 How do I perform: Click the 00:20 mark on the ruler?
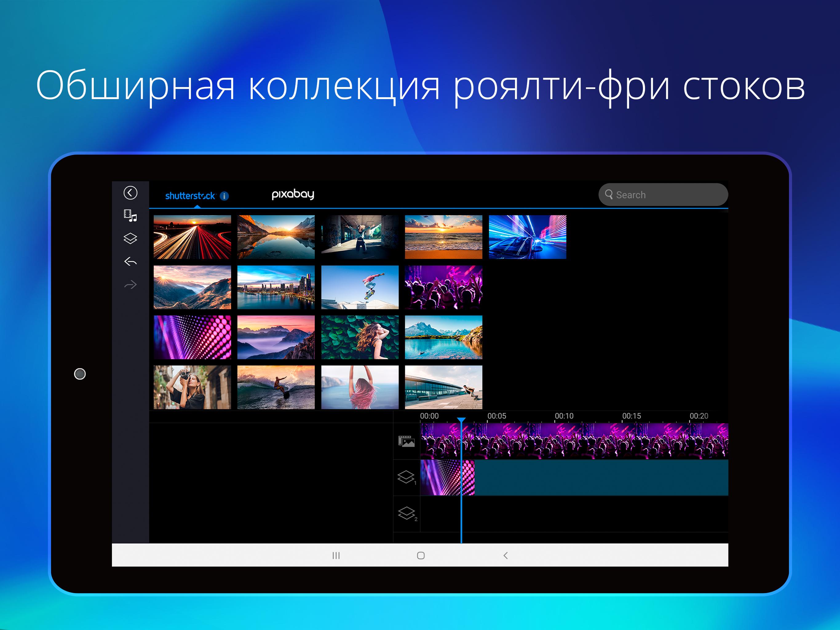tap(699, 416)
